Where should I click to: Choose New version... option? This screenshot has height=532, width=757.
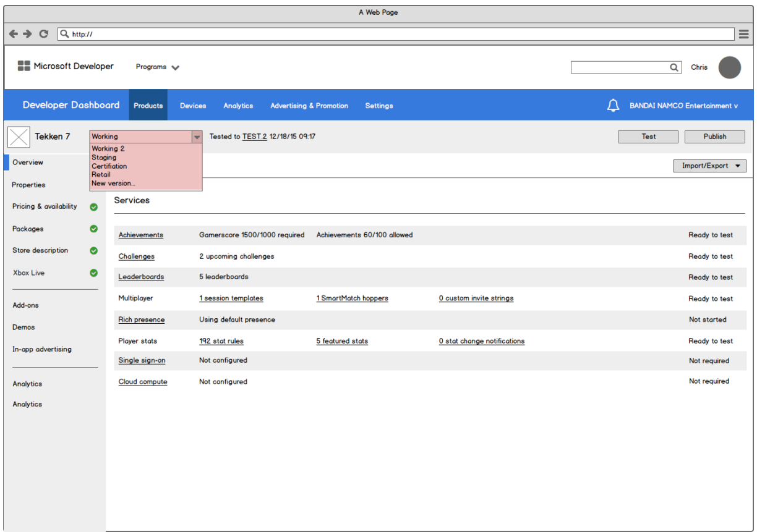(113, 184)
